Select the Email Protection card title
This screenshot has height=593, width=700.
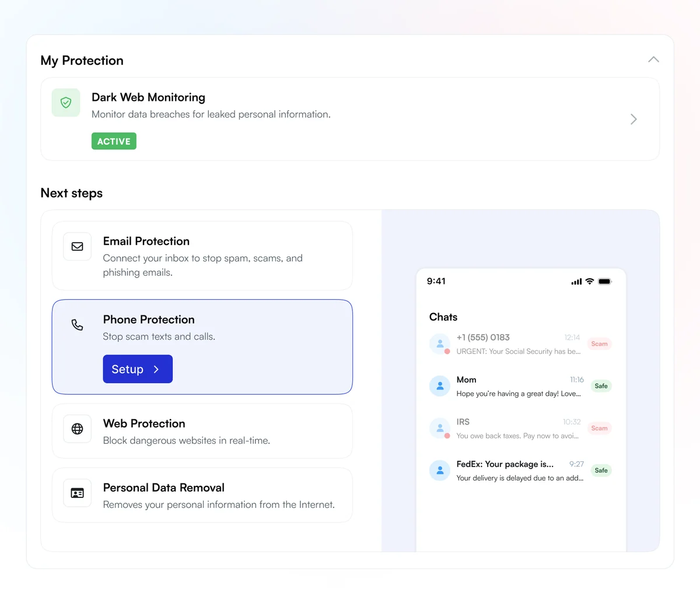146,241
